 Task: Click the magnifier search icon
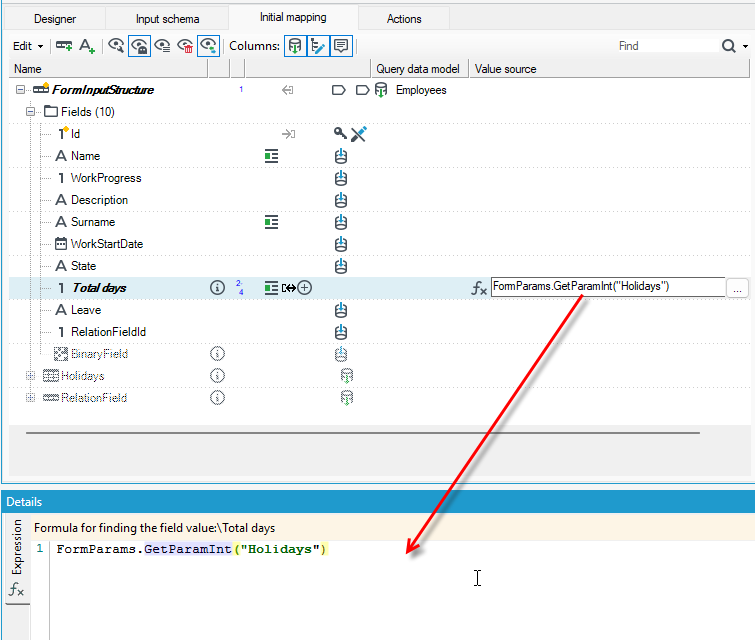(729, 46)
